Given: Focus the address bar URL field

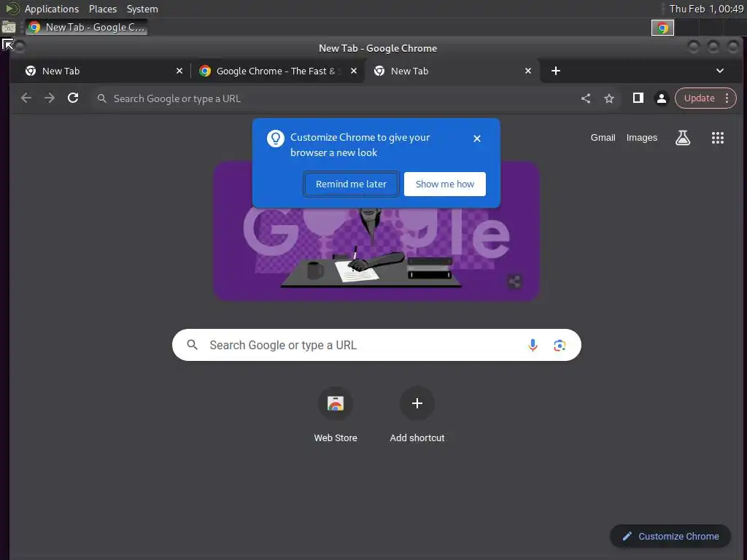Looking at the screenshot, I should [333, 98].
